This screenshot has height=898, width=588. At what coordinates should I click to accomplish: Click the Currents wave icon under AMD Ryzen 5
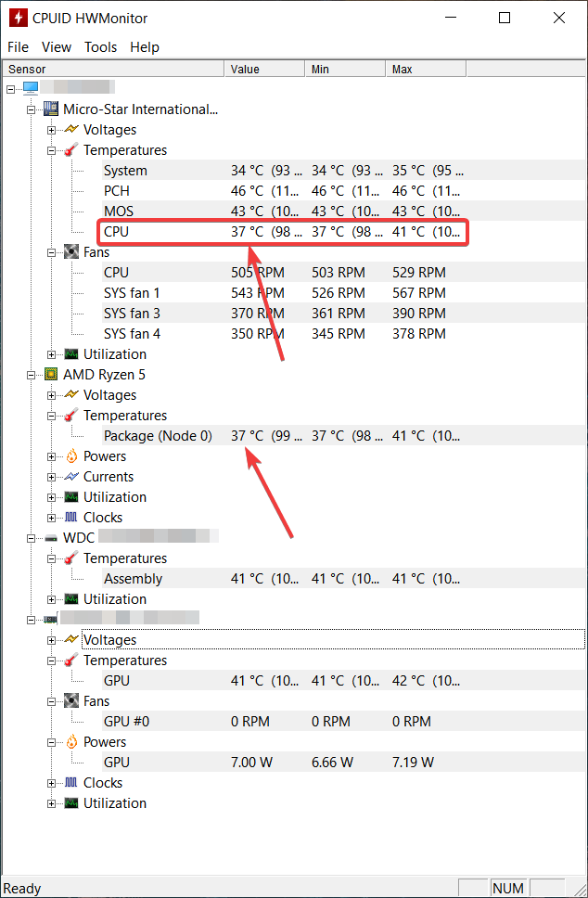coord(71,477)
